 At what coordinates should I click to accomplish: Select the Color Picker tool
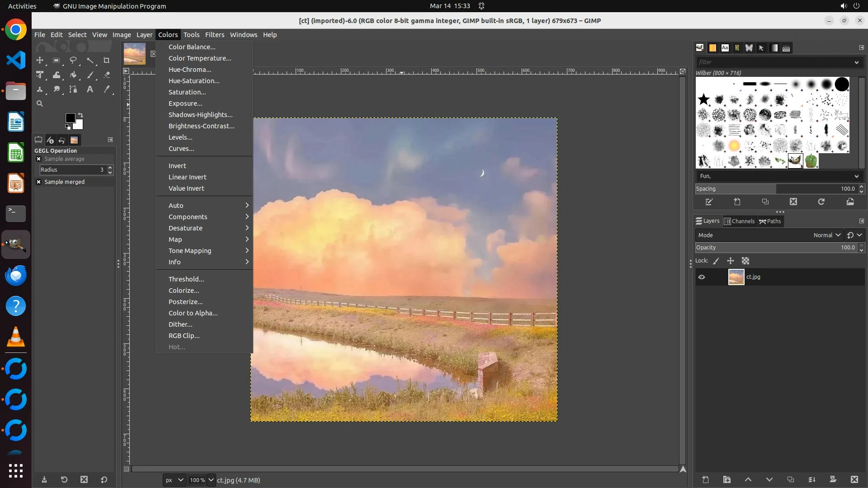tap(107, 89)
